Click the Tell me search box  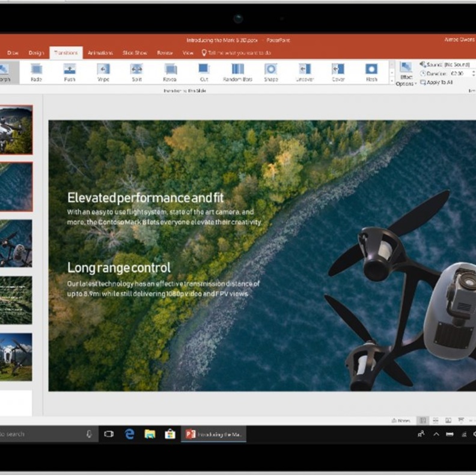[239, 53]
